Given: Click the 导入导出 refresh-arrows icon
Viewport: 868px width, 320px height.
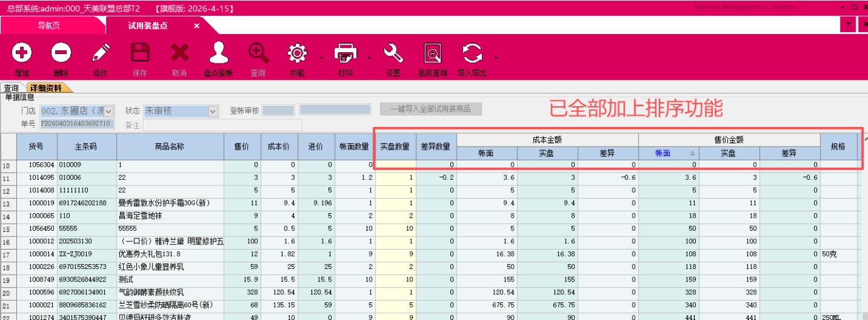Looking at the screenshot, I should point(472,53).
